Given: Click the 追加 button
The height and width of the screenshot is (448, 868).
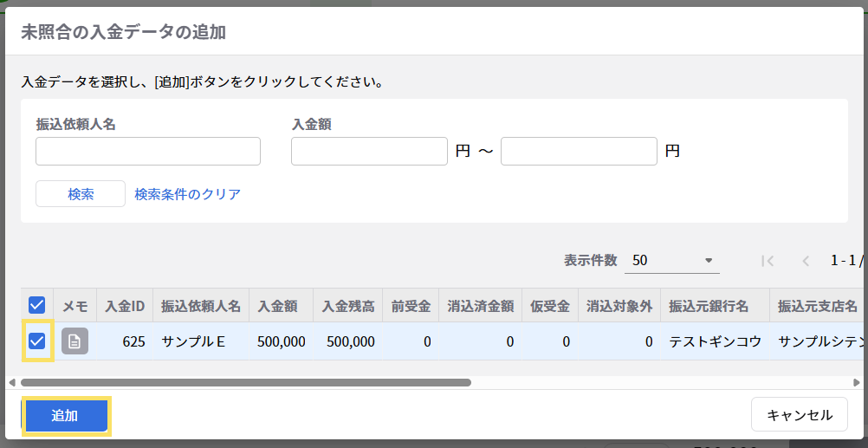Looking at the screenshot, I should [x=65, y=416].
